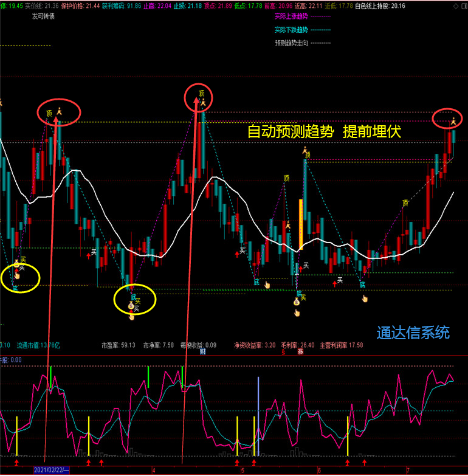Click the red S marker below 毛利率
This screenshot has height=476, width=468.
pyautogui.click(x=283, y=352)
